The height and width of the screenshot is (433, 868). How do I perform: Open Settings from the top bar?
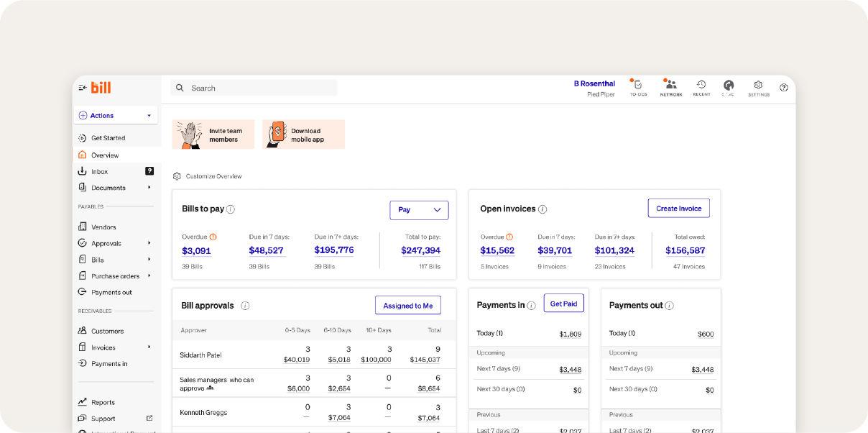757,87
